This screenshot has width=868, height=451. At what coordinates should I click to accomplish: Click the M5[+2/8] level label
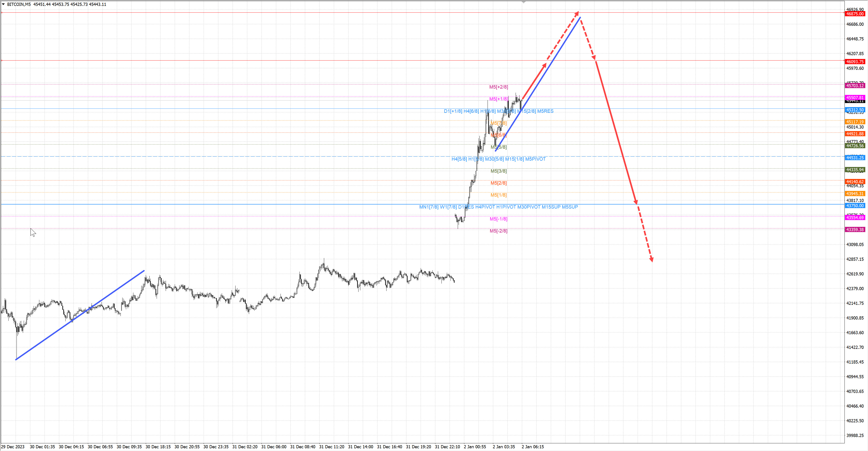coord(498,87)
